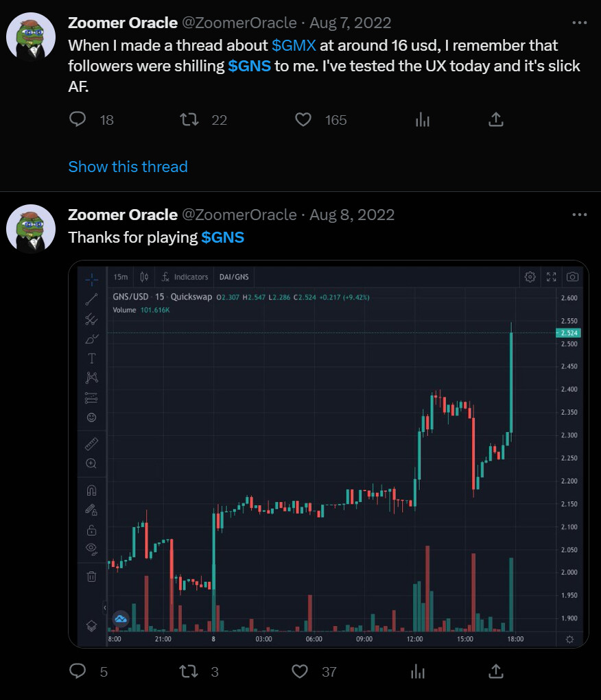The image size is (601, 700).
Task: Open the candlestick chart style dropdown
Action: pos(144,277)
